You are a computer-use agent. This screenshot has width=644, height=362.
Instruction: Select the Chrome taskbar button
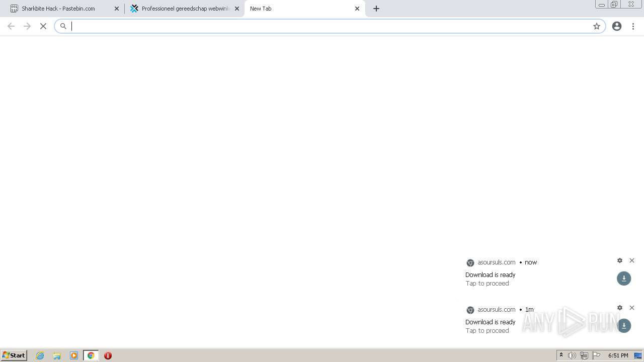click(91, 355)
